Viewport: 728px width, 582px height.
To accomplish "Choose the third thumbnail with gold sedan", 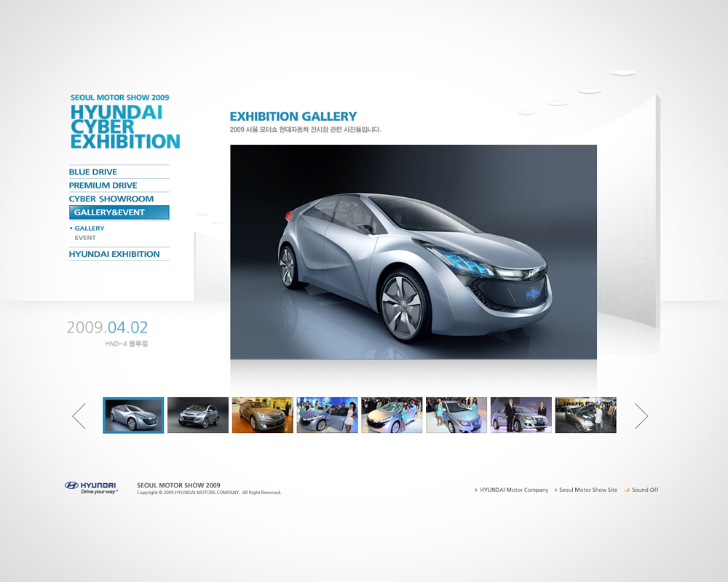I will [262, 415].
